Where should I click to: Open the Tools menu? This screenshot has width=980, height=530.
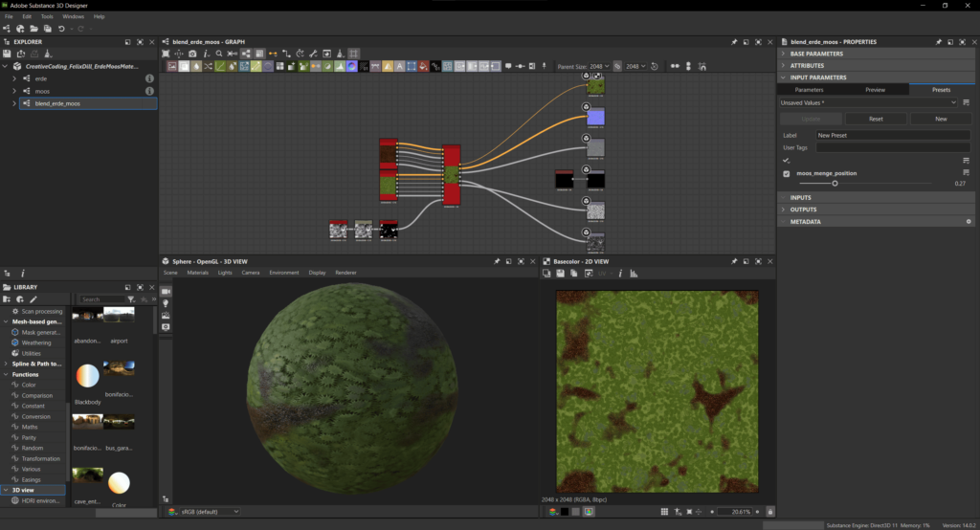tap(47, 16)
